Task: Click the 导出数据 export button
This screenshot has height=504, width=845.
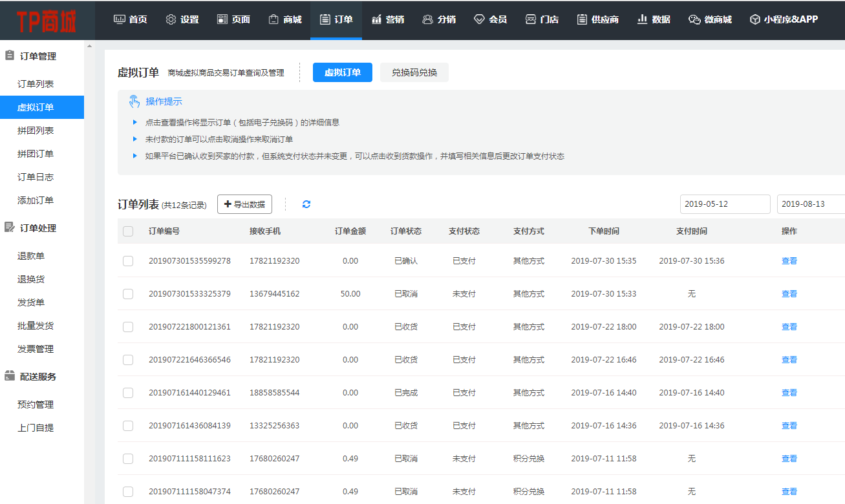Action: (x=244, y=204)
